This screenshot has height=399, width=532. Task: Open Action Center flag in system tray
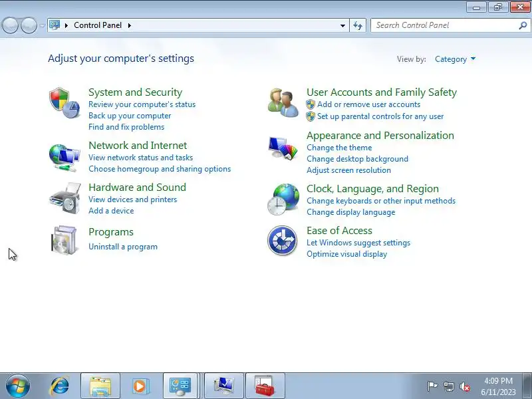pyautogui.click(x=432, y=386)
